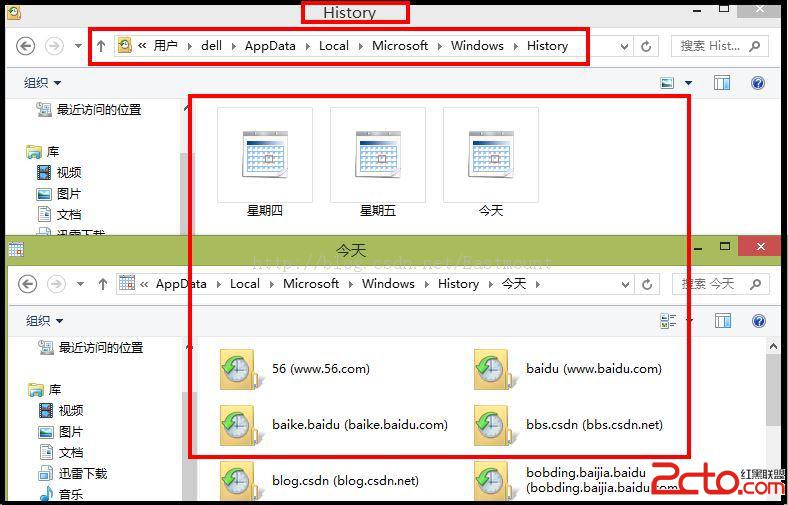The width and height of the screenshot is (788, 505).
Task: Open view options arrow in History window
Action: pos(688,83)
